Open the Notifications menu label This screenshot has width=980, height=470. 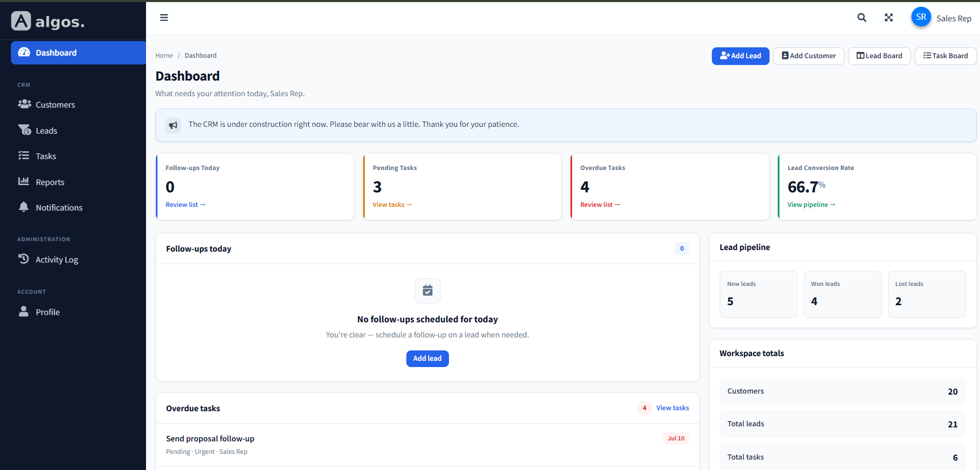(x=59, y=207)
